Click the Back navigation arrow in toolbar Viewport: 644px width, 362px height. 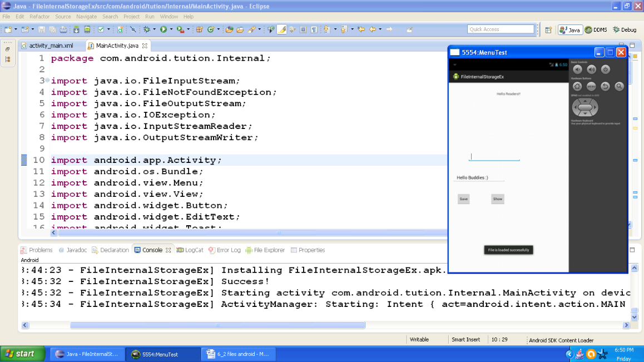[373, 29]
